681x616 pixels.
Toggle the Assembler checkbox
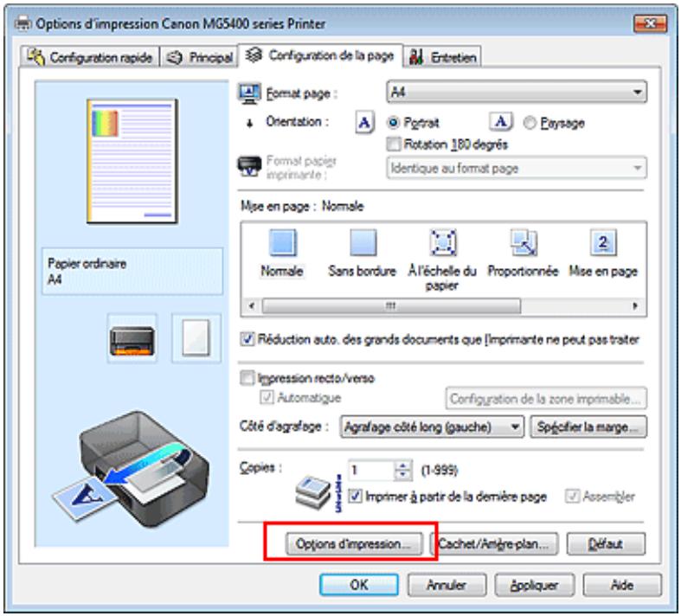coord(572,497)
